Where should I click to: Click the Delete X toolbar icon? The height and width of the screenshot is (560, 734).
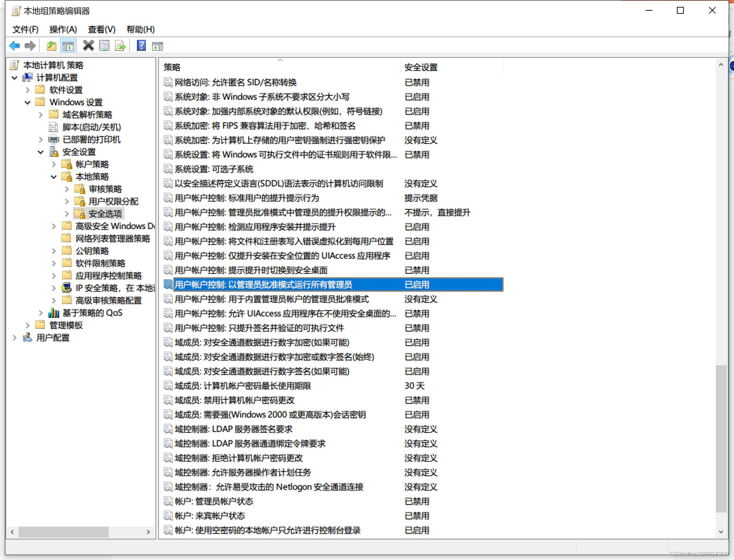click(88, 45)
